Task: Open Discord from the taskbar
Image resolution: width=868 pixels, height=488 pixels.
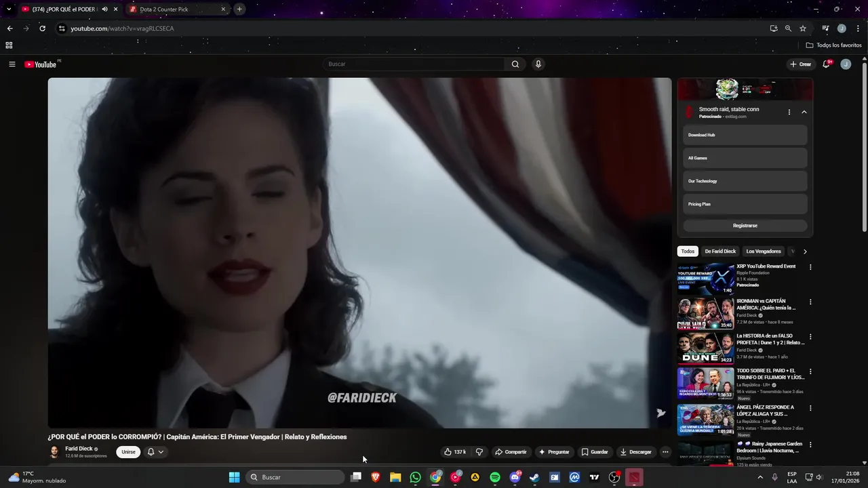Action: pos(515,477)
